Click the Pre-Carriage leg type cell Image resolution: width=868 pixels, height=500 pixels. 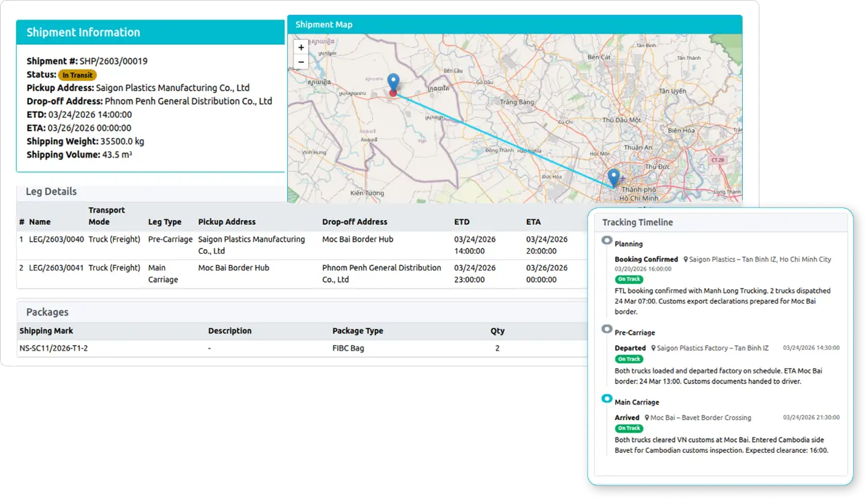click(x=170, y=240)
